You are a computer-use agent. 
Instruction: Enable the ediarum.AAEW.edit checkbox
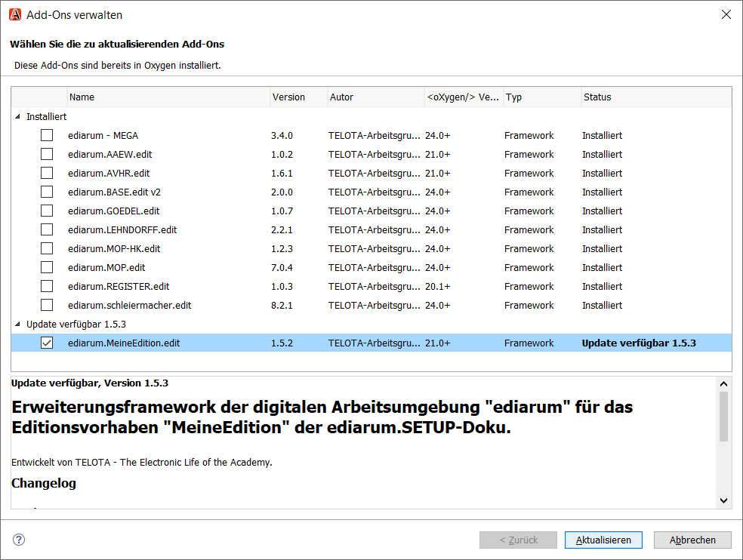click(x=47, y=155)
